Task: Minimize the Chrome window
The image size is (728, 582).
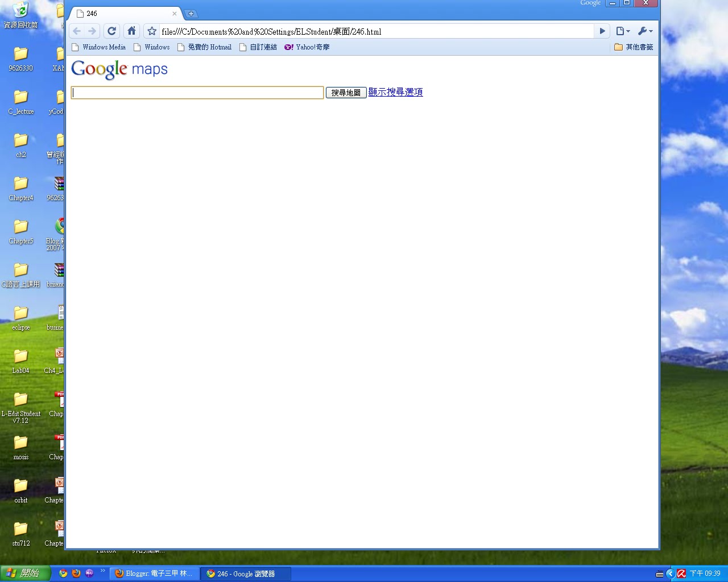Action: point(613,3)
